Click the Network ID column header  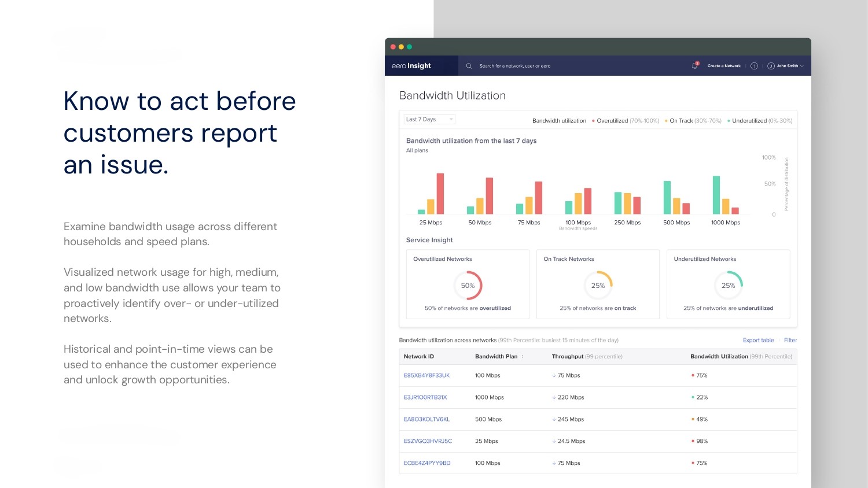pos(419,357)
